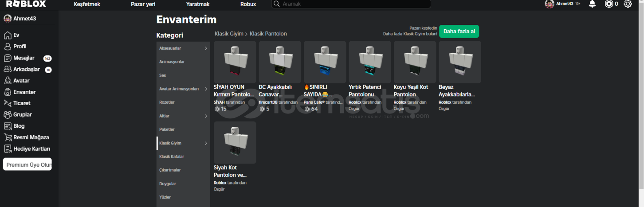
Task: Open the Robux balance icon
Action: point(609,4)
